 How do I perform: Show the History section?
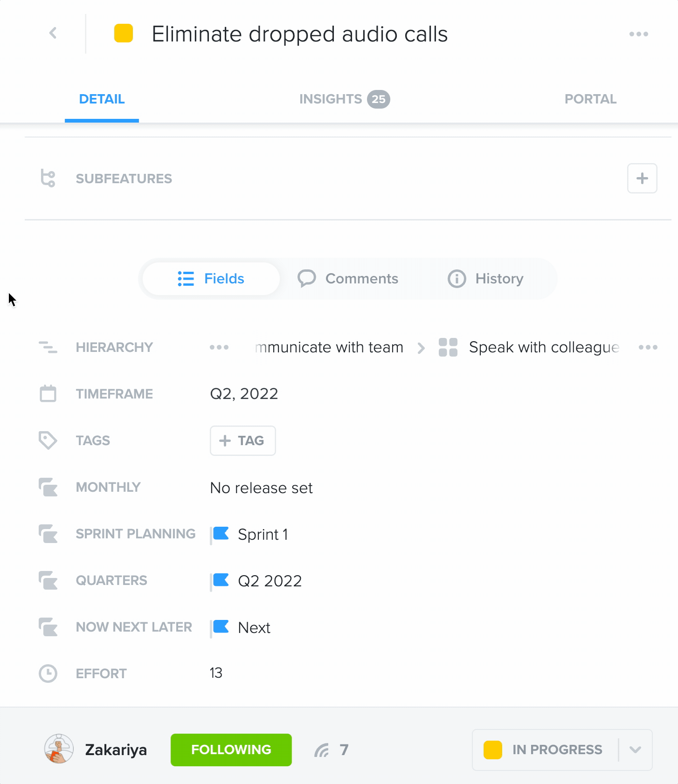tap(485, 279)
